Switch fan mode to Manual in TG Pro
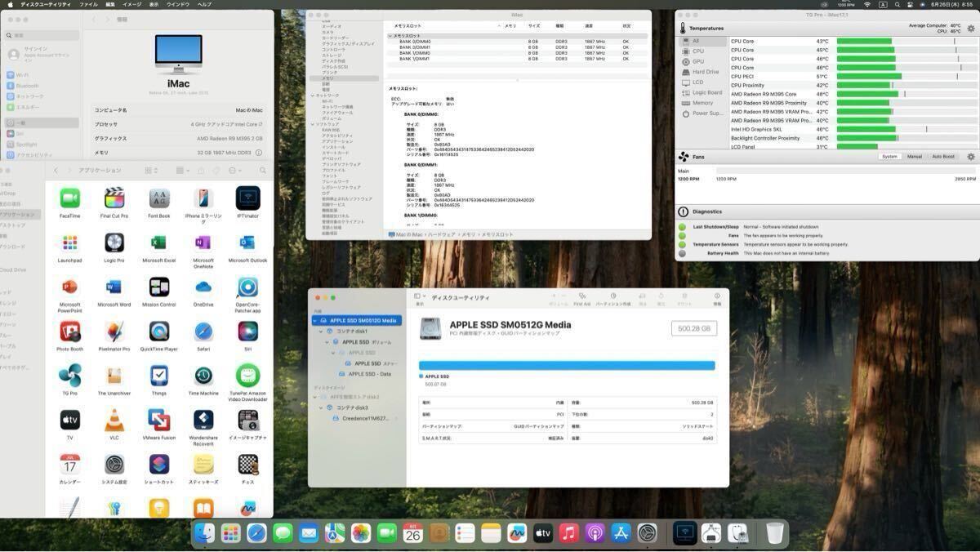Image resolution: width=980 pixels, height=552 pixels. click(915, 156)
